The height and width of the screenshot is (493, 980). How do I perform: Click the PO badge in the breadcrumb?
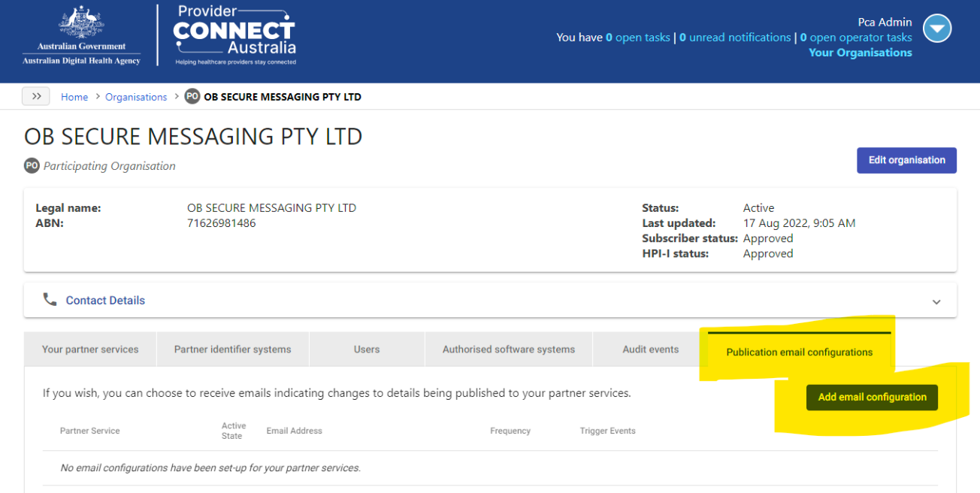[x=192, y=96]
